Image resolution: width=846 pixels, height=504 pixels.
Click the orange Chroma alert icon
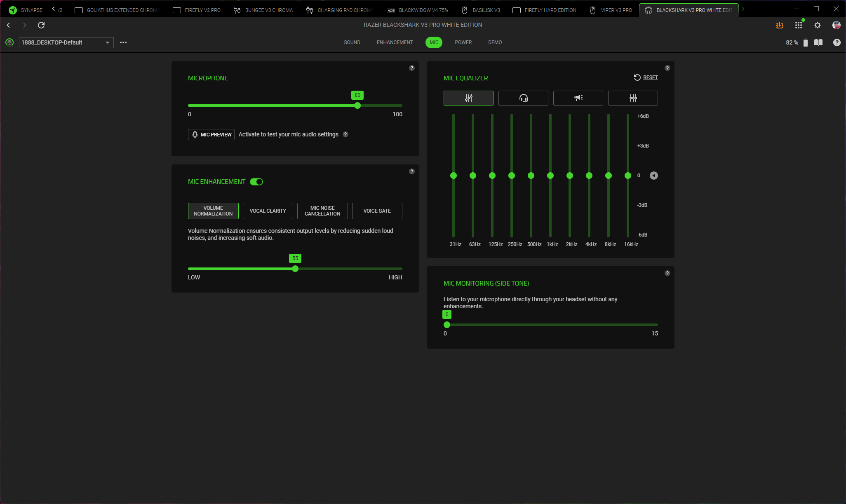coord(779,25)
